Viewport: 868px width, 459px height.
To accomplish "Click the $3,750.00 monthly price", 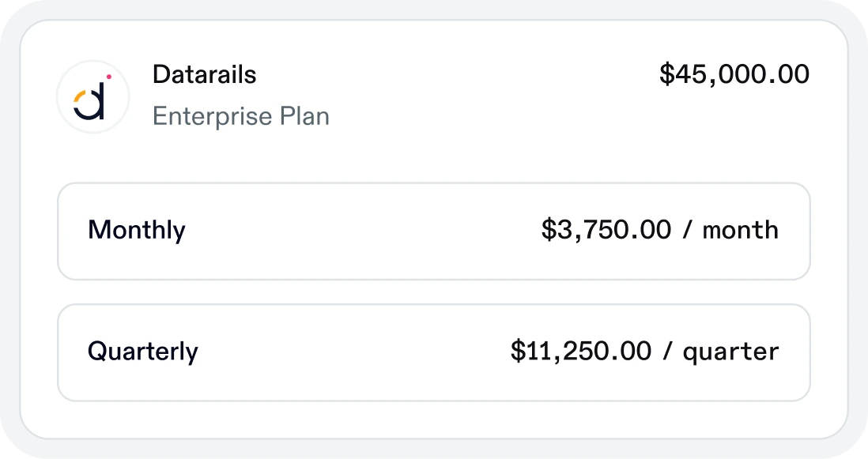I will (606, 229).
